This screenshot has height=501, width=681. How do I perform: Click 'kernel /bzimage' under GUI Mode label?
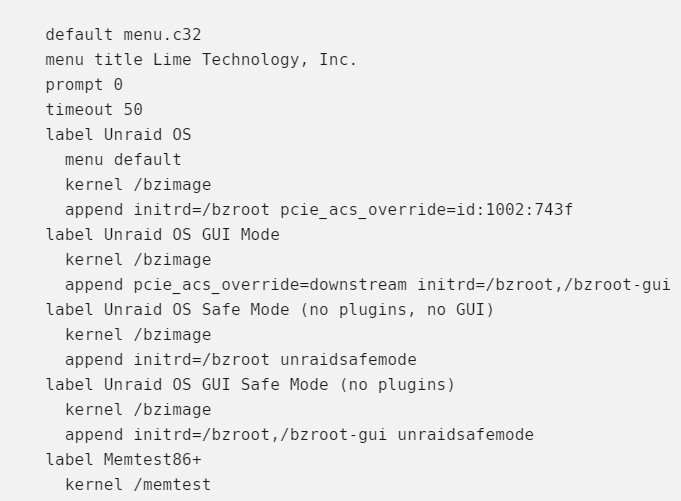click(x=138, y=260)
